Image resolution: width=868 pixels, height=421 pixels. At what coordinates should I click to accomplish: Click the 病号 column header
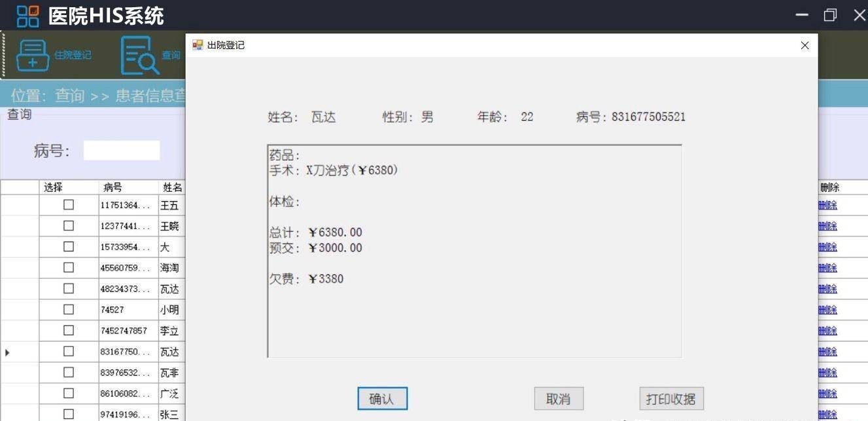coord(128,187)
